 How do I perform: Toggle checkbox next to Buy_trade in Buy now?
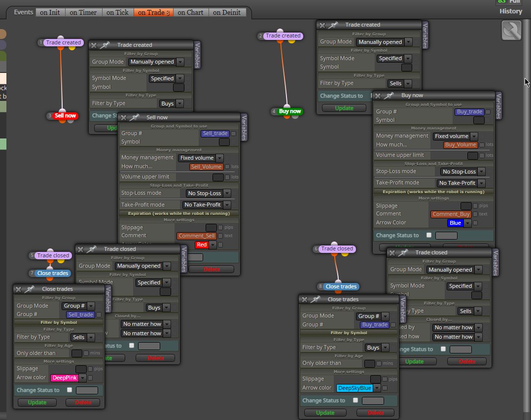click(488, 112)
